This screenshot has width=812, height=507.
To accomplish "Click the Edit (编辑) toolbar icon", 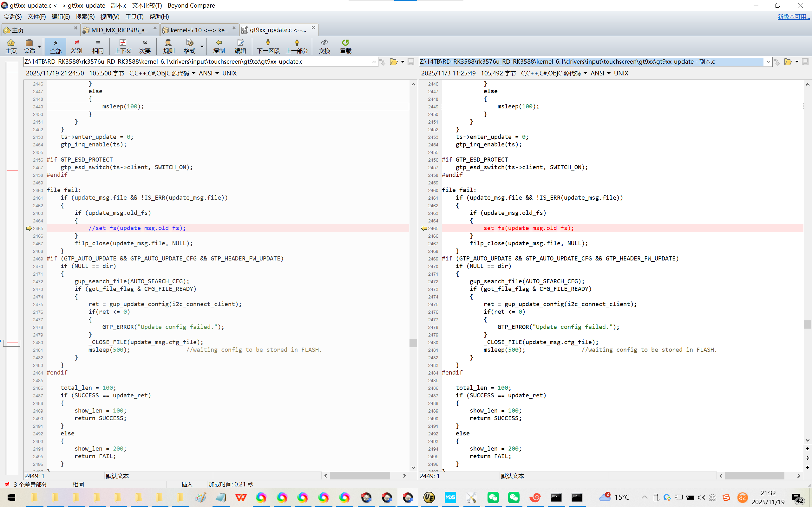I will [x=240, y=46].
